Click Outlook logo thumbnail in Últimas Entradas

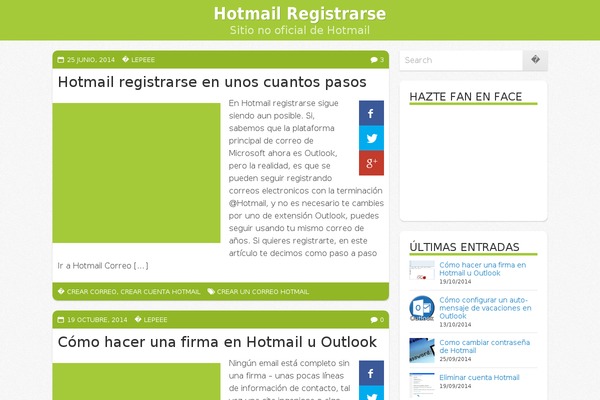pos(422,308)
